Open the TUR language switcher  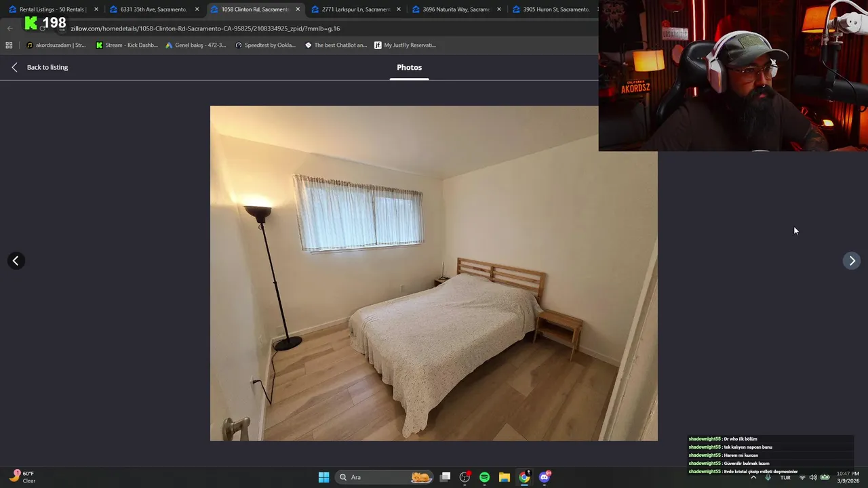[785, 477]
